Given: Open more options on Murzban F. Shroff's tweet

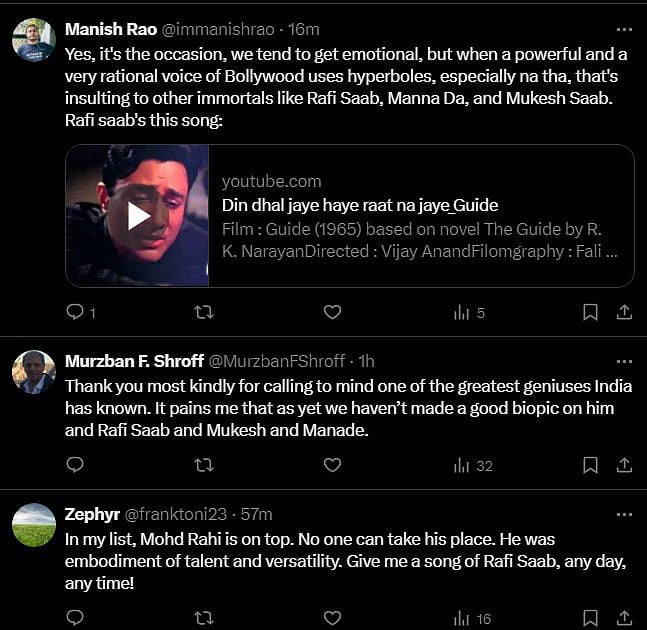Looking at the screenshot, I should 624,361.
